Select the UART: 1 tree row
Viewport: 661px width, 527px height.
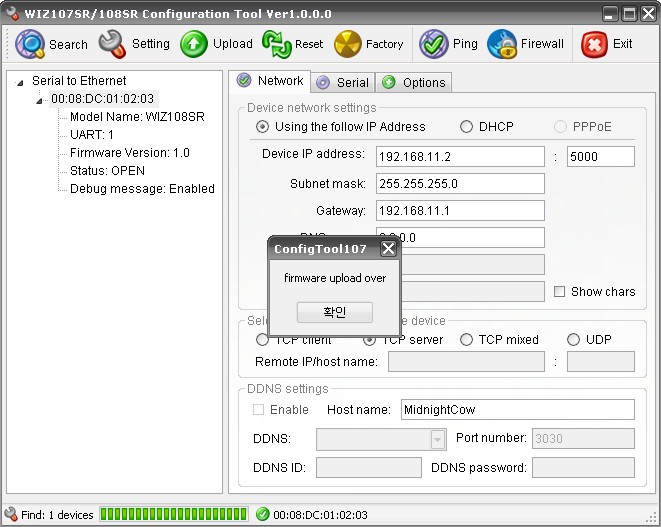(x=91, y=134)
